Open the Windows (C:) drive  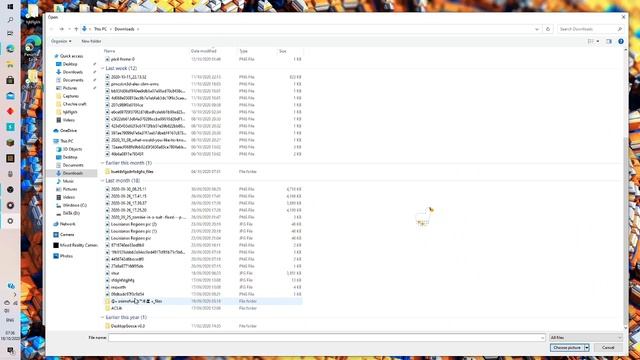tap(74, 205)
